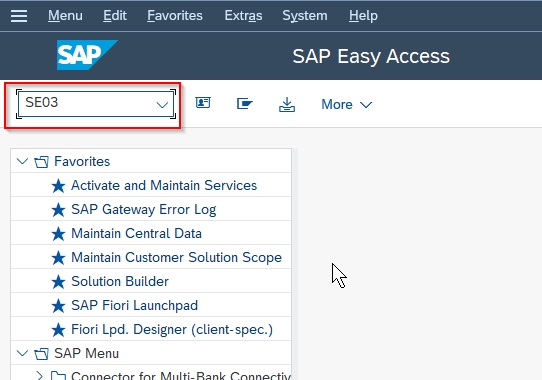Open the Help menu

click(363, 16)
